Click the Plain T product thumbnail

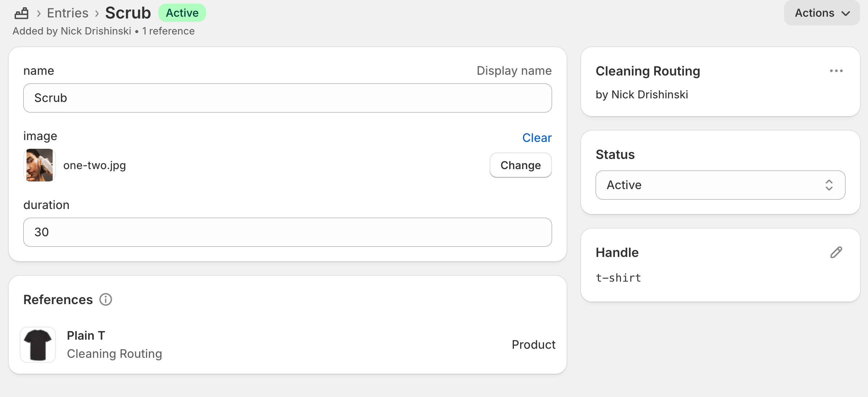tap(38, 344)
